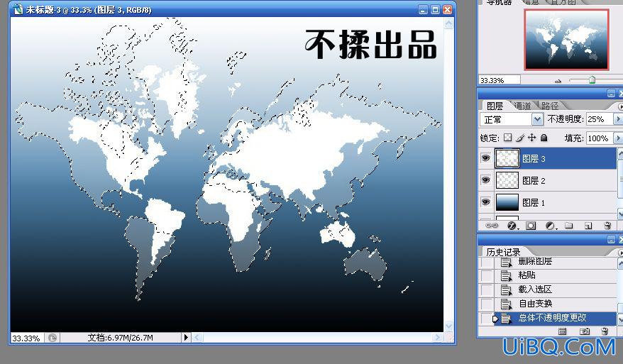Open the 填充 fill slider arrow

618,138
